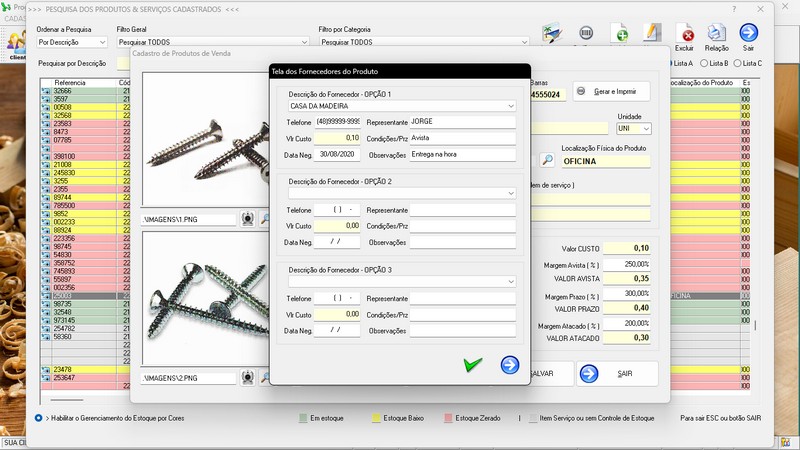Confirm suppliers with the green checkmark
Image resolution: width=800 pixels, height=450 pixels.
click(473, 365)
